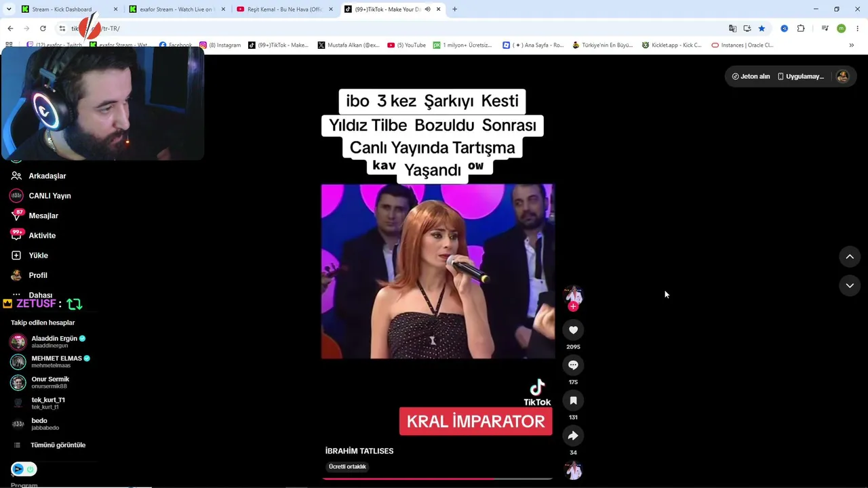Mute the TikTok tab audio speaker icon
The width and height of the screenshot is (868, 488).
[427, 9]
